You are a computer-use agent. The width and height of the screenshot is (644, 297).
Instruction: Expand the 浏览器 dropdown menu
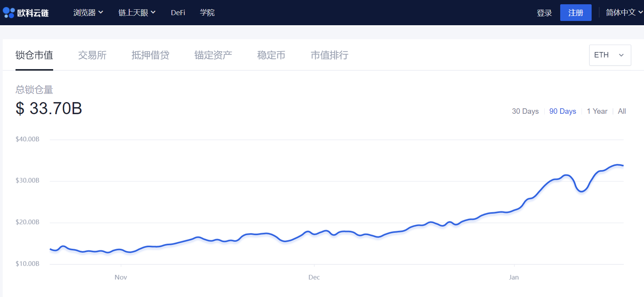click(x=88, y=13)
